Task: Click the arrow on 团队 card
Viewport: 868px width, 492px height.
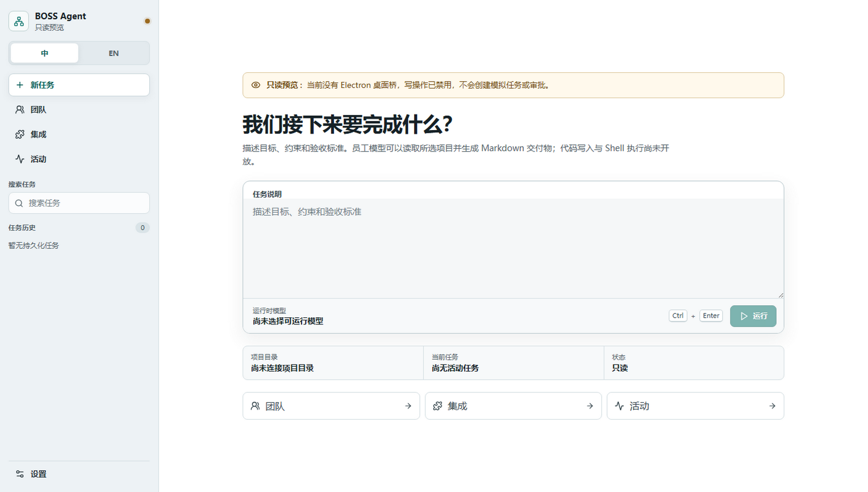Action: [408, 406]
